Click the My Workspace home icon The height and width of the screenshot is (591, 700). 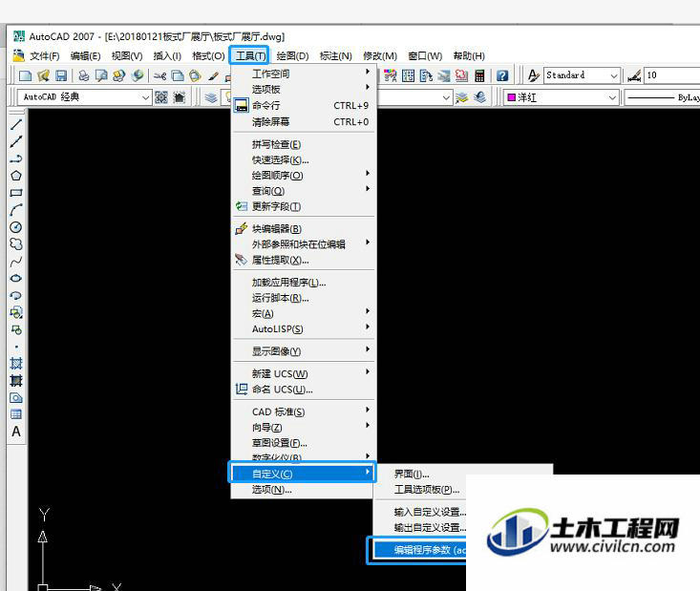pyautogui.click(x=179, y=96)
